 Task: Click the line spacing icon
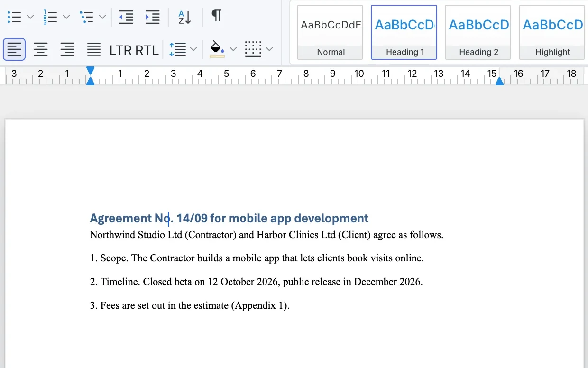pos(177,49)
